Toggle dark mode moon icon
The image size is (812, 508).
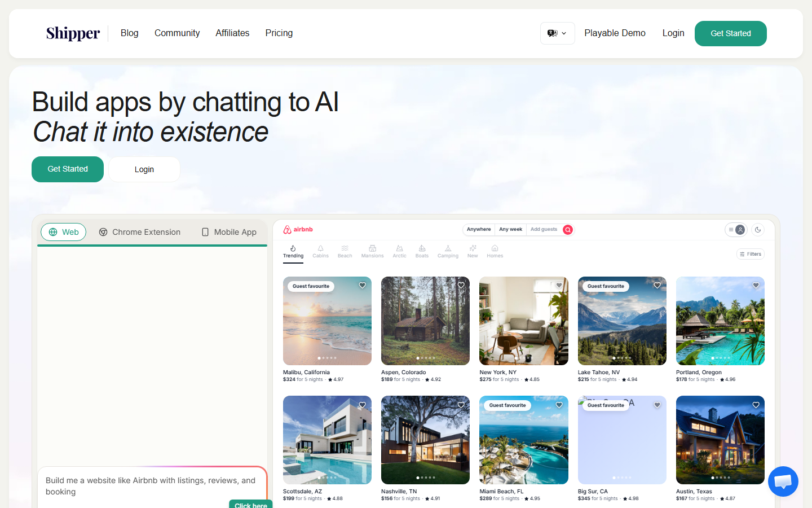(x=758, y=230)
